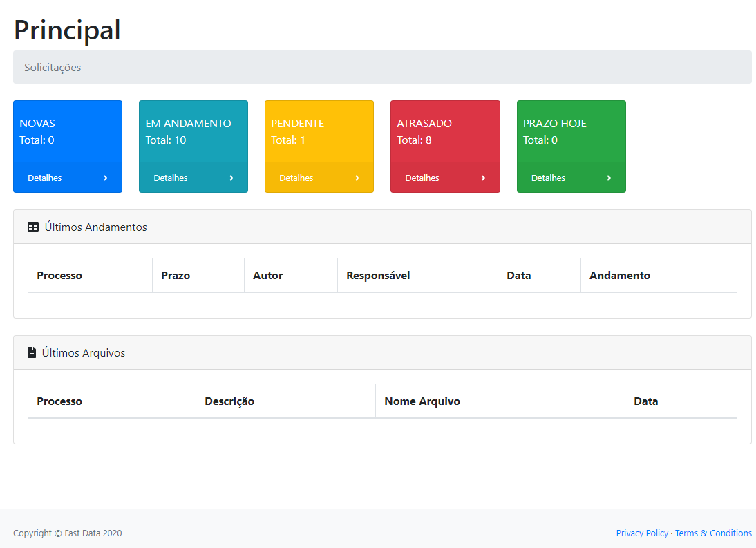Click the chevron arrow on the NOVAS card
This screenshot has width=756, height=548.
coord(106,178)
